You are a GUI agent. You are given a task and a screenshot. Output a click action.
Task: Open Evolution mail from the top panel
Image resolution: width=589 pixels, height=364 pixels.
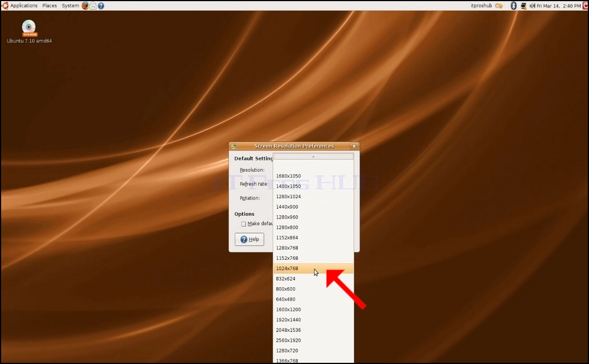[x=93, y=6]
